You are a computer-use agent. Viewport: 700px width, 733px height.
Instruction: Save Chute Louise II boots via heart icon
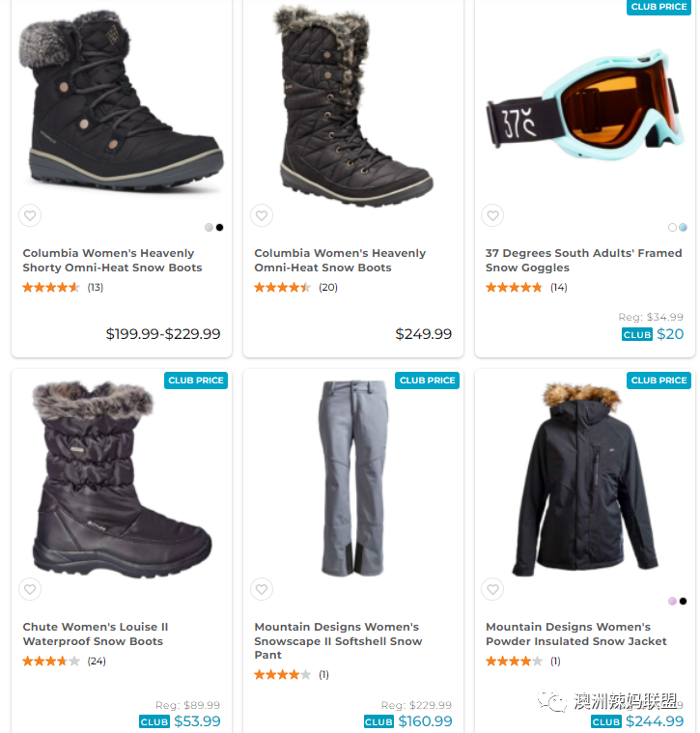30,589
